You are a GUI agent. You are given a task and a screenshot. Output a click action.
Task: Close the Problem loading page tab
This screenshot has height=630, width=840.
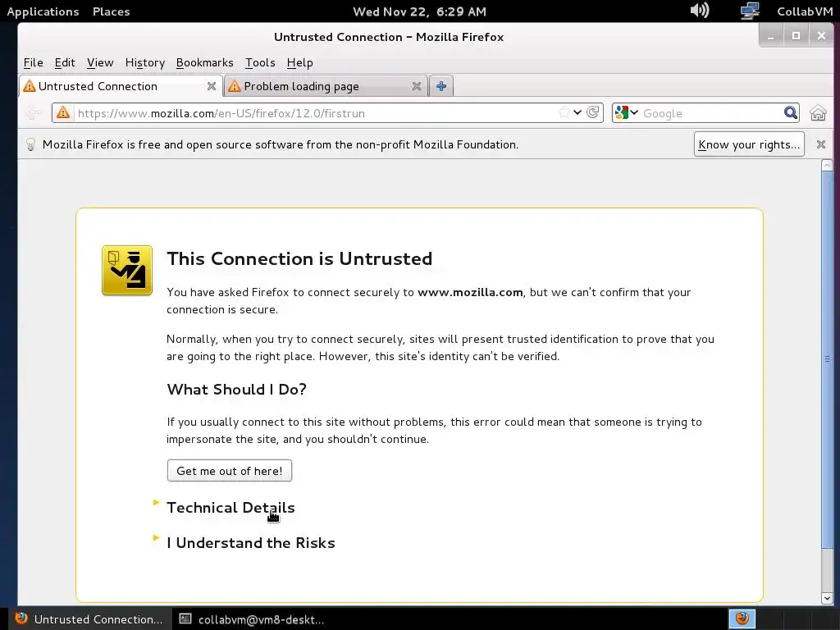point(416,86)
